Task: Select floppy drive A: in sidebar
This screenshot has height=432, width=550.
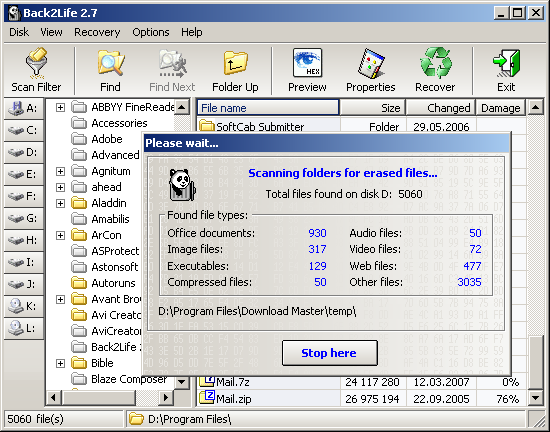Action: point(24,108)
